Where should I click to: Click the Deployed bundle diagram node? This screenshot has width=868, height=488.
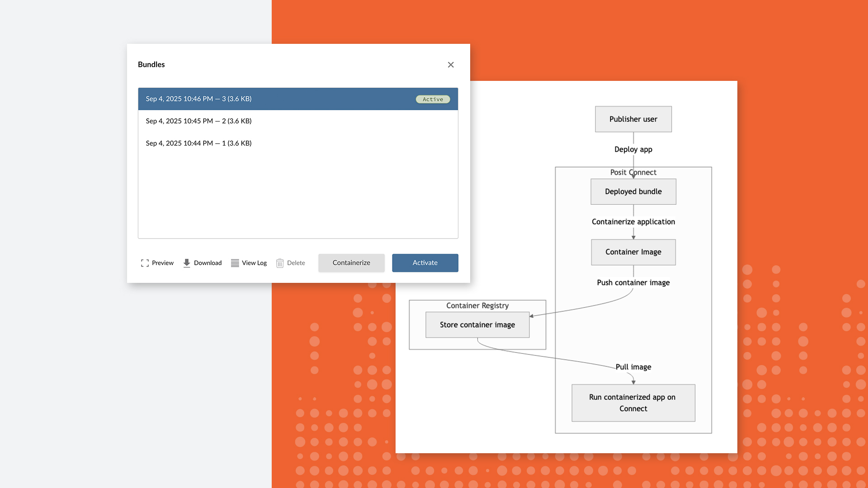click(x=633, y=192)
